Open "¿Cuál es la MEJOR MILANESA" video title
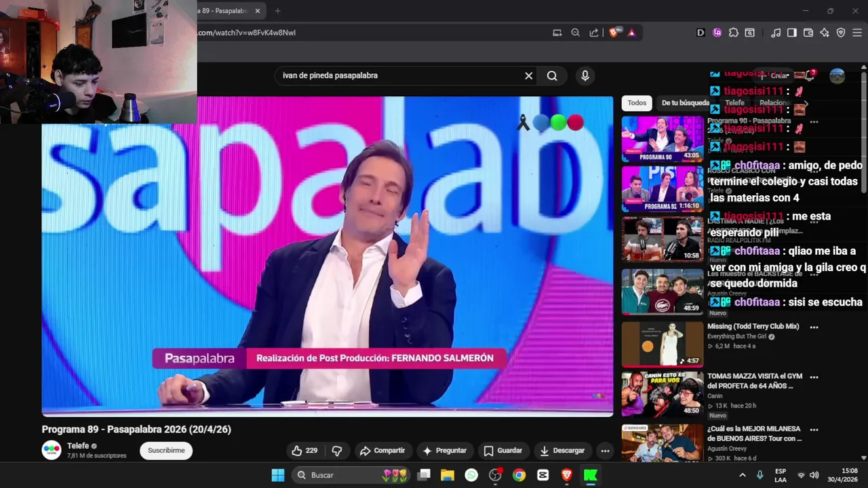868x488 pixels. pos(755,434)
